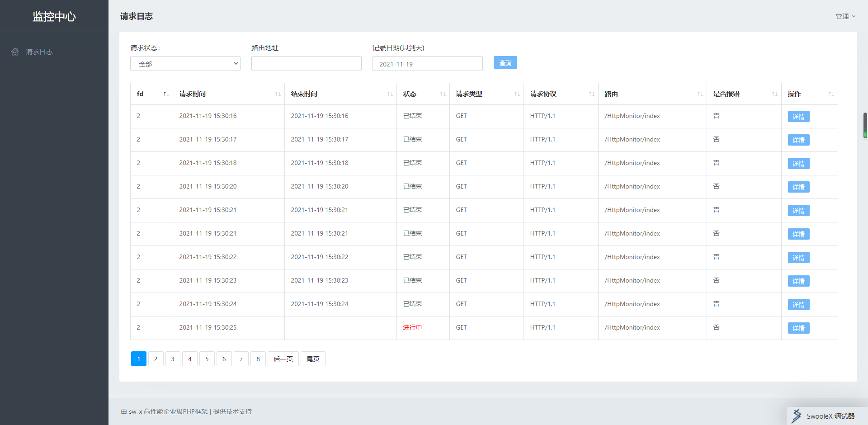This screenshot has width=868, height=425.
Task: Open 请求日志 in the sidebar menu
Action: coord(39,52)
